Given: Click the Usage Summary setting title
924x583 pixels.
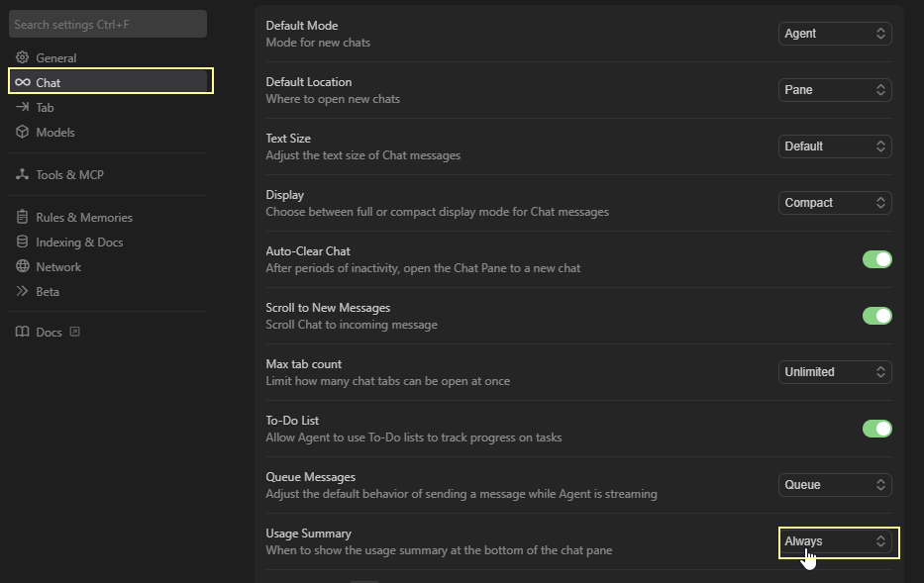Looking at the screenshot, I should click(x=308, y=534).
